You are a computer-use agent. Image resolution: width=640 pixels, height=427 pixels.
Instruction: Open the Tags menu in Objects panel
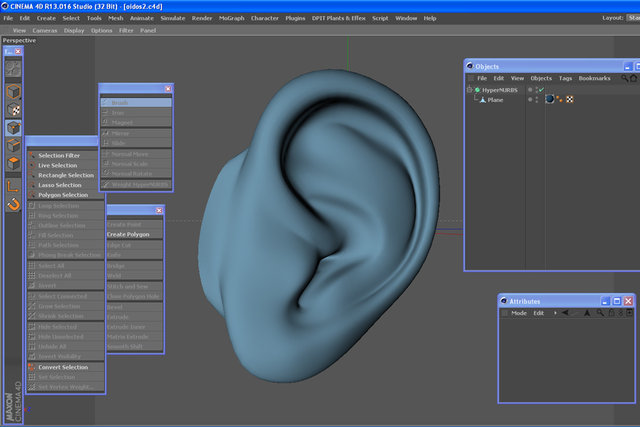tap(565, 78)
